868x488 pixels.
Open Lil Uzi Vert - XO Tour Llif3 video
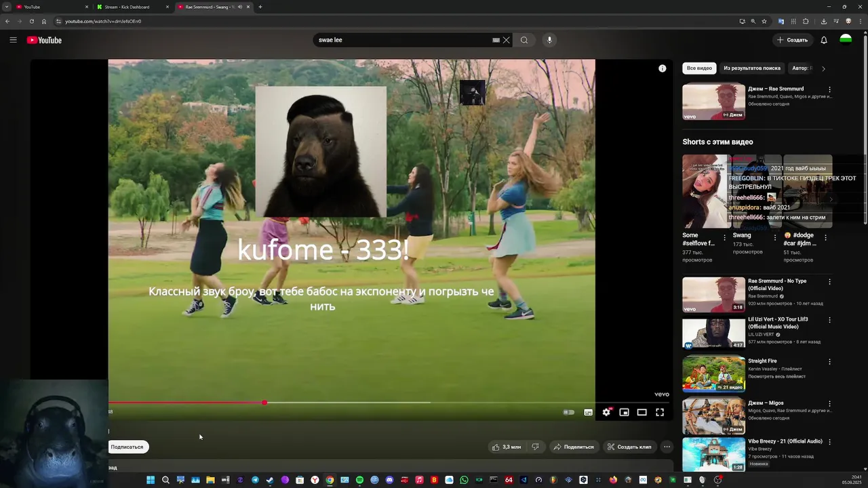tap(713, 333)
